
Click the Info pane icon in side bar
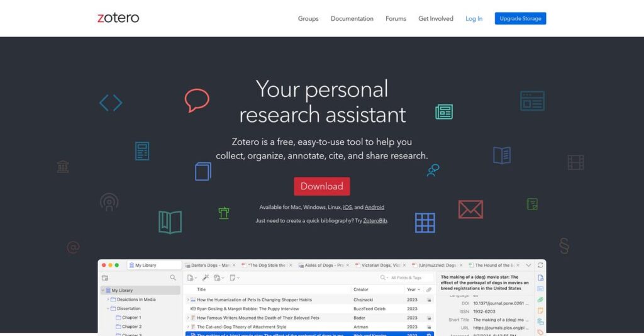tap(540, 278)
